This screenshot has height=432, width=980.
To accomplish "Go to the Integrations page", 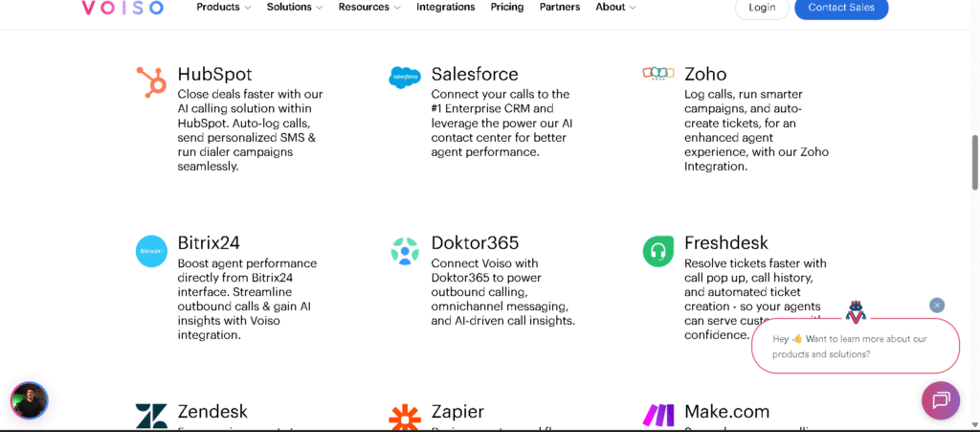I will pyautogui.click(x=446, y=8).
